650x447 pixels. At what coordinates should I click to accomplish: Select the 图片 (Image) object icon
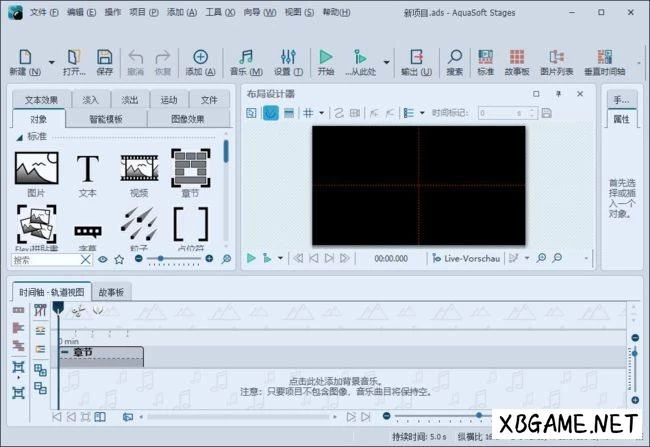click(36, 168)
